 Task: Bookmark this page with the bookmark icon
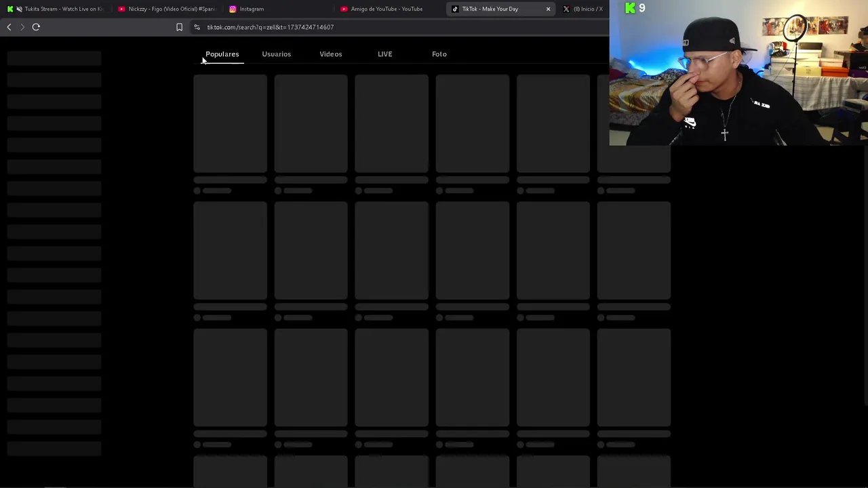tap(179, 27)
